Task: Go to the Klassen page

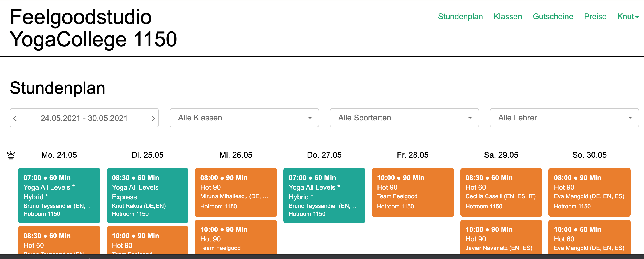Action: coord(507,17)
